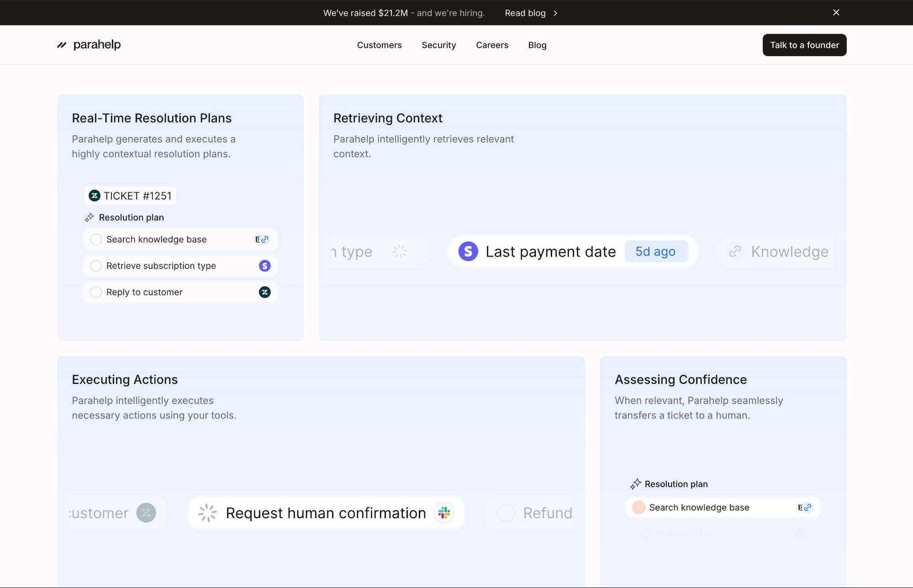This screenshot has width=913, height=588.
Task: Click the sparkle icon next to Resolution plan
Action: [x=90, y=218]
